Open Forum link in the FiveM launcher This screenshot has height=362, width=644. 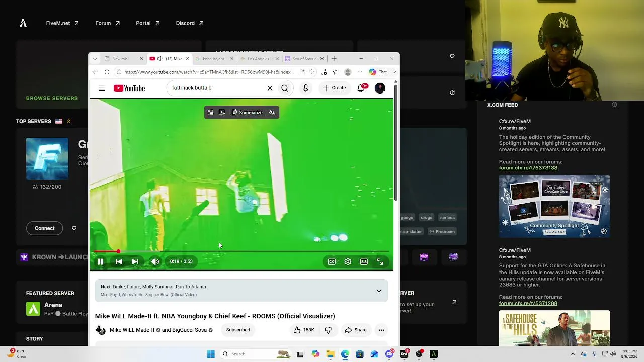coord(107,23)
